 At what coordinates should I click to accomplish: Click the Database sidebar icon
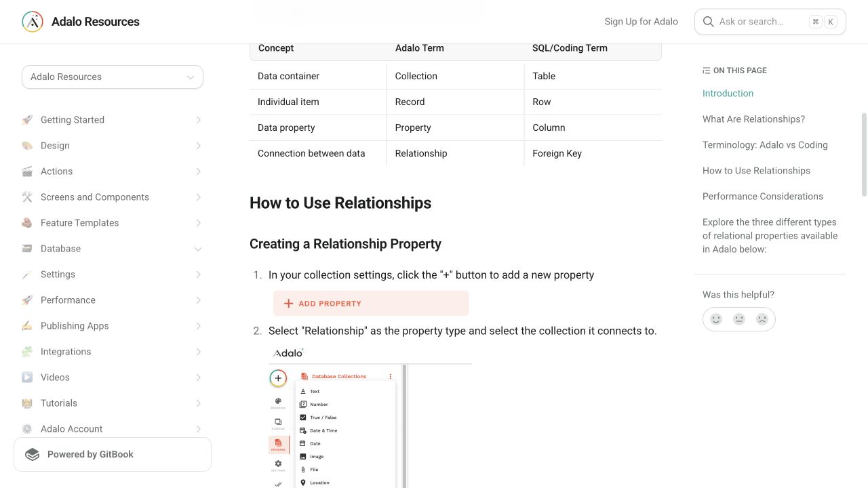pos(27,249)
